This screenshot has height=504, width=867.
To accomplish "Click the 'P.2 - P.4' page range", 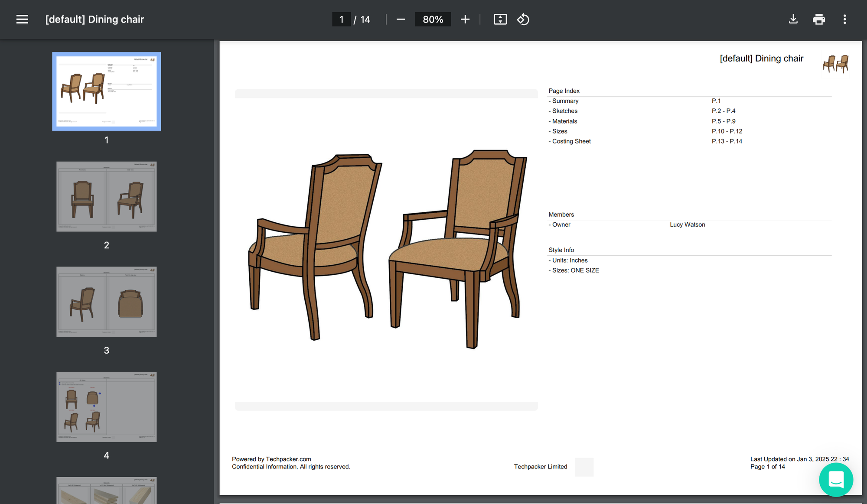I will (724, 111).
